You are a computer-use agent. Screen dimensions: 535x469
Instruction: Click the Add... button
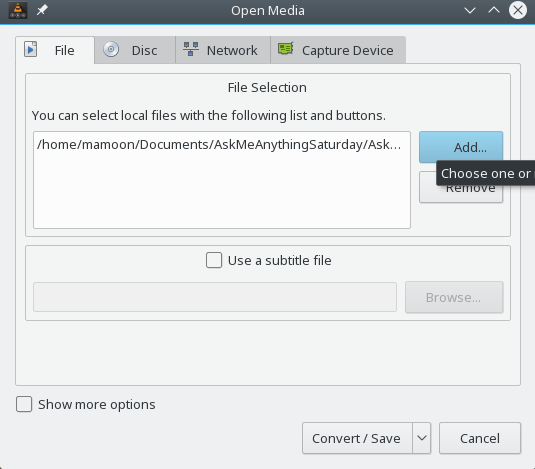[461, 147]
